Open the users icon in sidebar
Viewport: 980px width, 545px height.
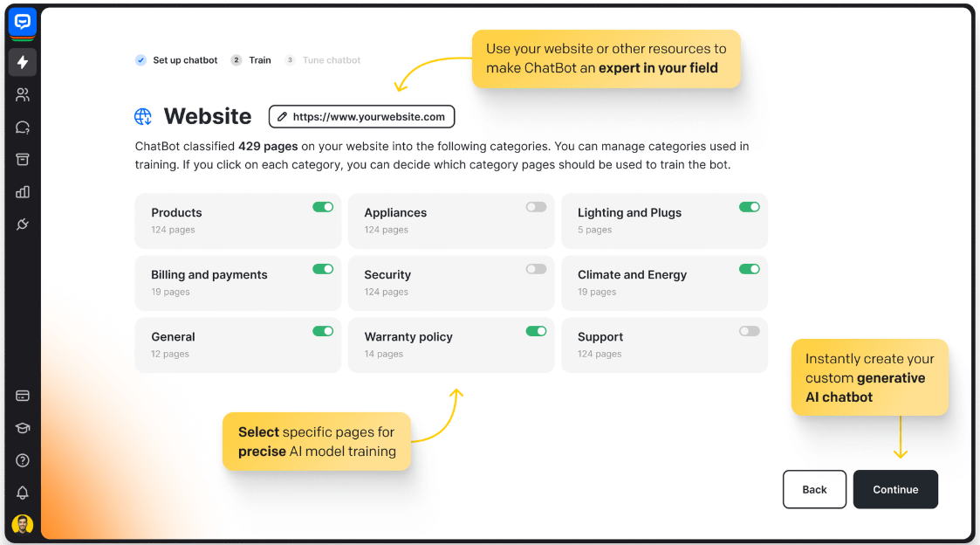pyautogui.click(x=23, y=94)
